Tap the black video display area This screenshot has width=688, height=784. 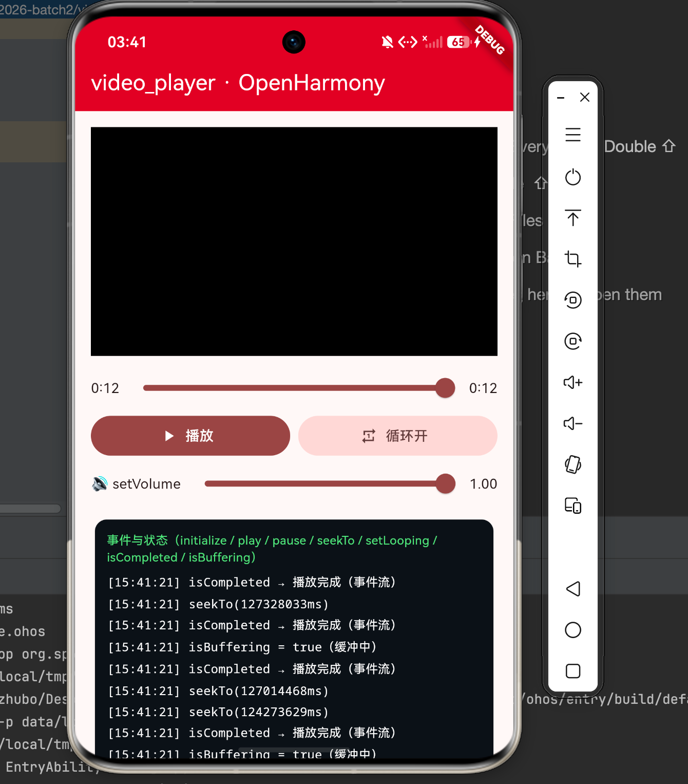tap(294, 241)
